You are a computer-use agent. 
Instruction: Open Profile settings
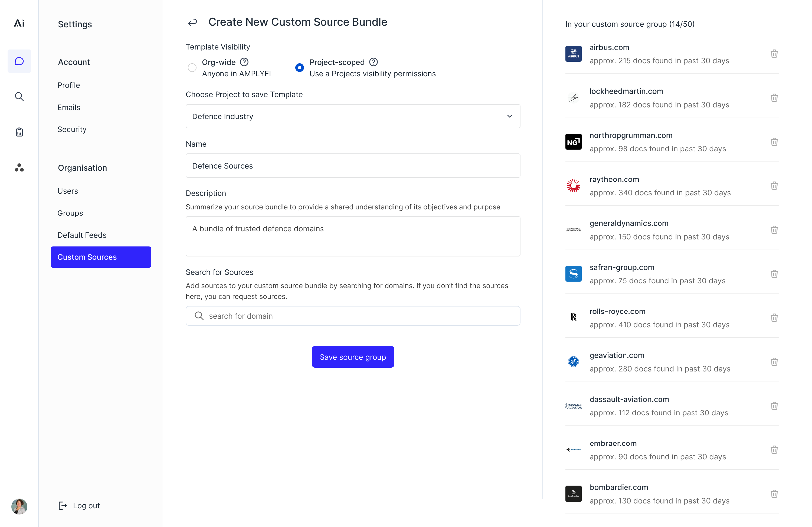tap(68, 85)
